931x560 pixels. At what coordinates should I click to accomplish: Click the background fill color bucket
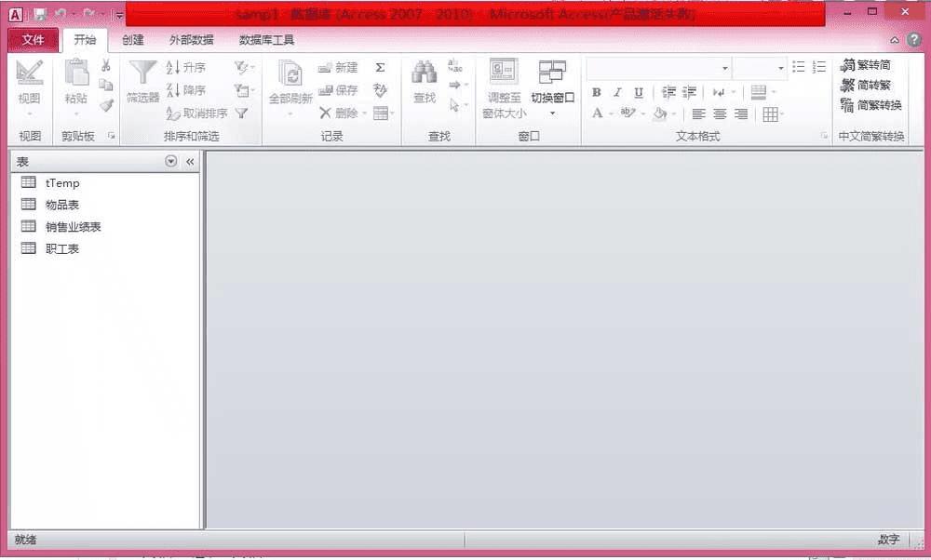pyautogui.click(x=660, y=113)
